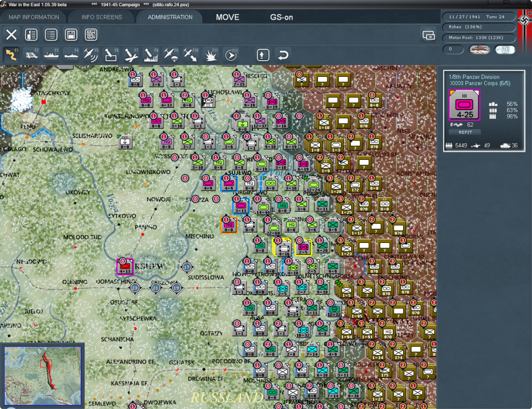Screen dimensions: 532x409
Task: Select Air Recon mode (F5)
Action: (x=91, y=54)
